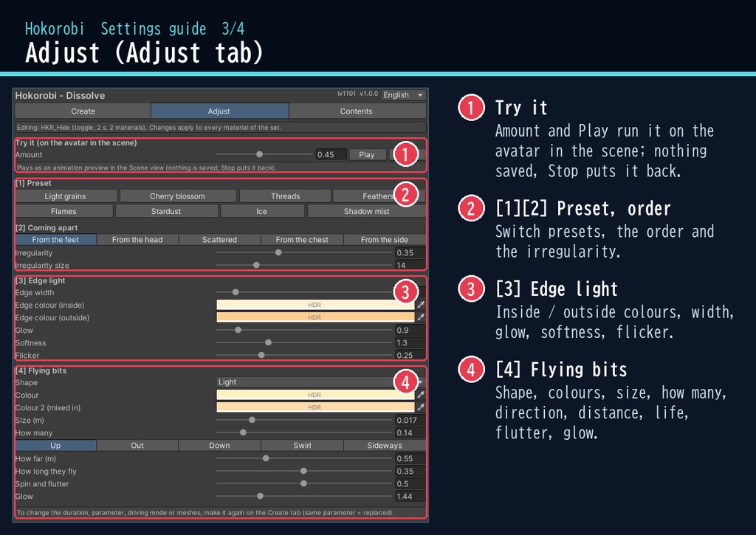Click the eyedropper for Edge colour (outside)
756x535 pixels.
421,317
